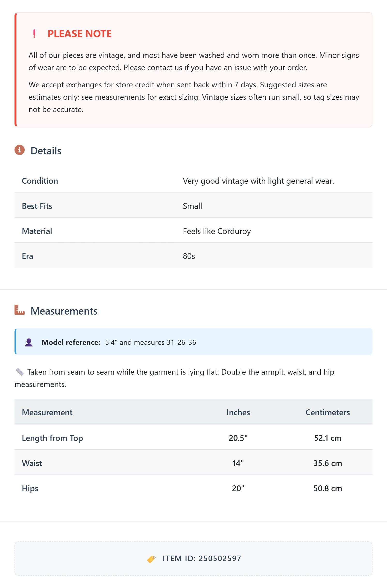The width and height of the screenshot is (387, 588).
Task: Click the Era value 80s
Action: click(189, 256)
